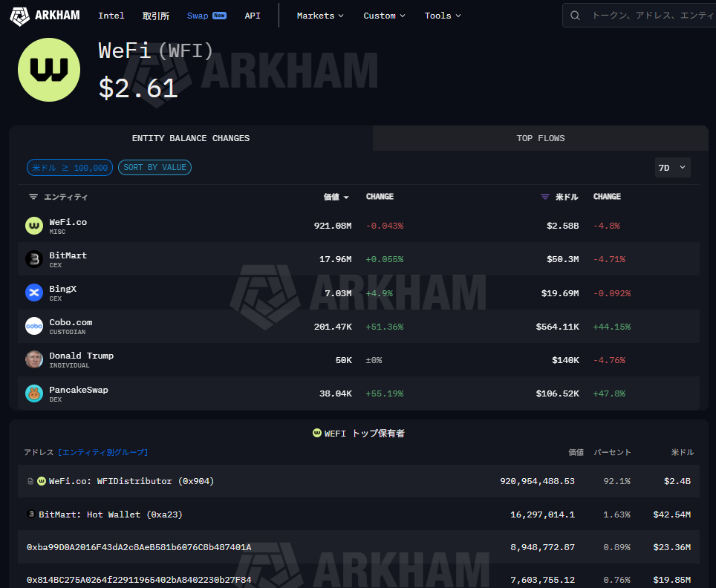
Task: Click the large WeFi token logo
Action: coord(49,70)
